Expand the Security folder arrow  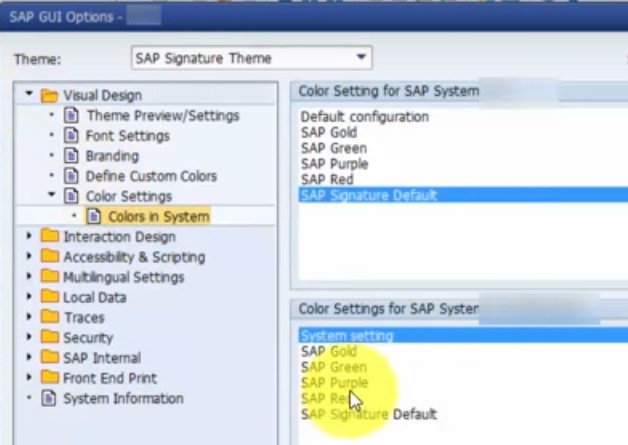(29, 337)
